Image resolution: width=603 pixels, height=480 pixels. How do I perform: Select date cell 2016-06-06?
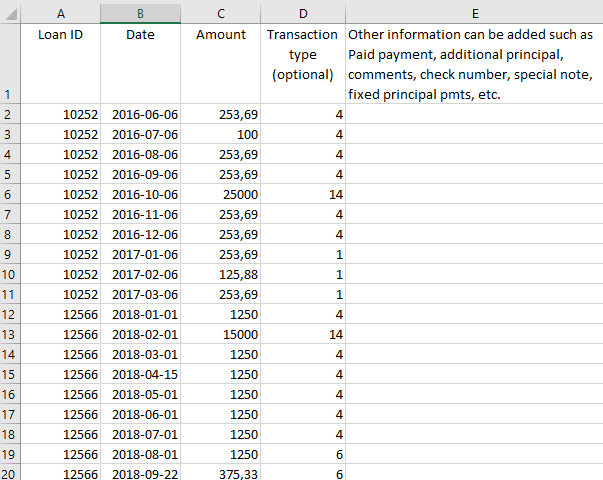[x=140, y=114]
